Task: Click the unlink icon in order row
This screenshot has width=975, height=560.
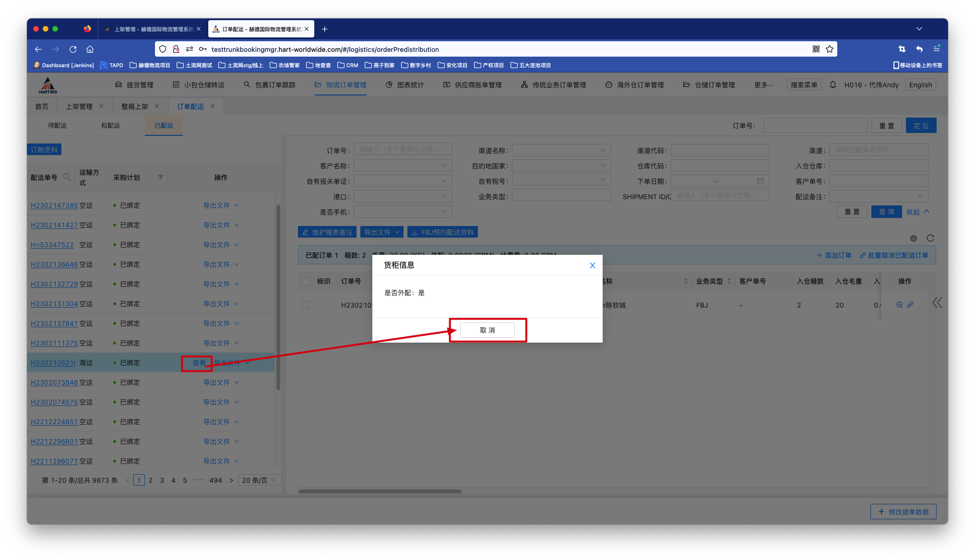Action: coord(910,305)
